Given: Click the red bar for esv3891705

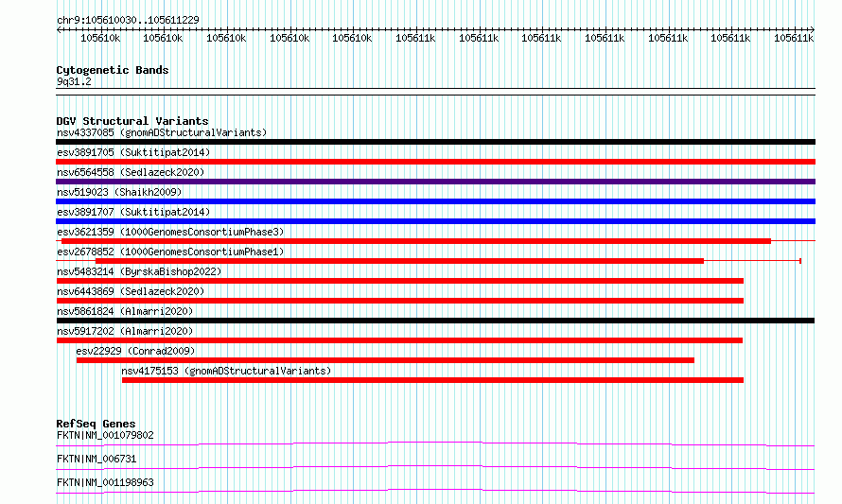Looking at the screenshot, I should [435, 162].
